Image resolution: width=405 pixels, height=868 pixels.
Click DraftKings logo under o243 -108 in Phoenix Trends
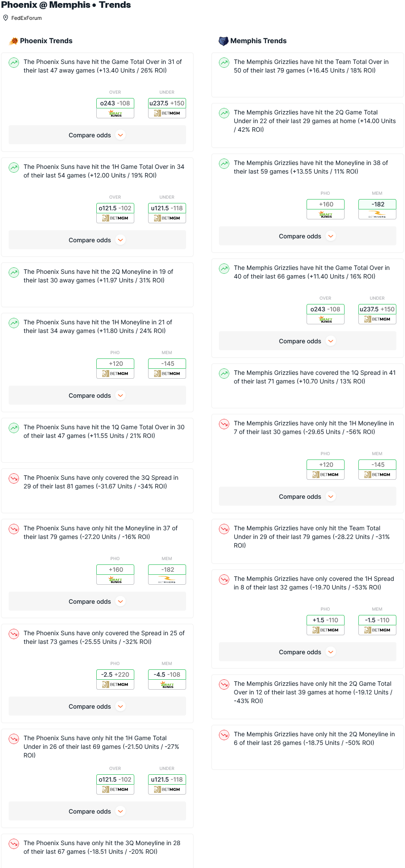point(115,114)
